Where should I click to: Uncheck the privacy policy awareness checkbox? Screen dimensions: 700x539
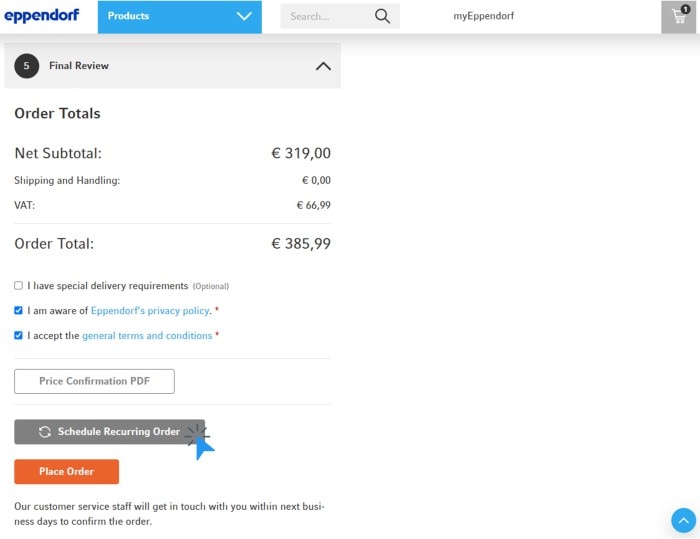[x=18, y=311]
